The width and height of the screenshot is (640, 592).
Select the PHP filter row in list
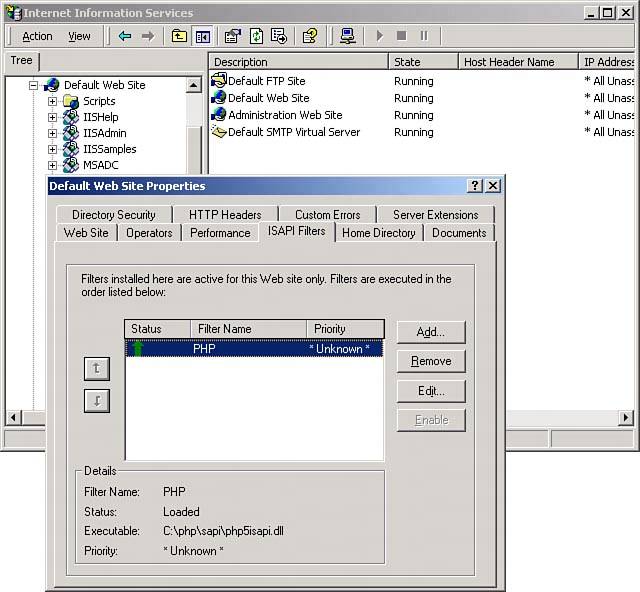tap(254, 349)
